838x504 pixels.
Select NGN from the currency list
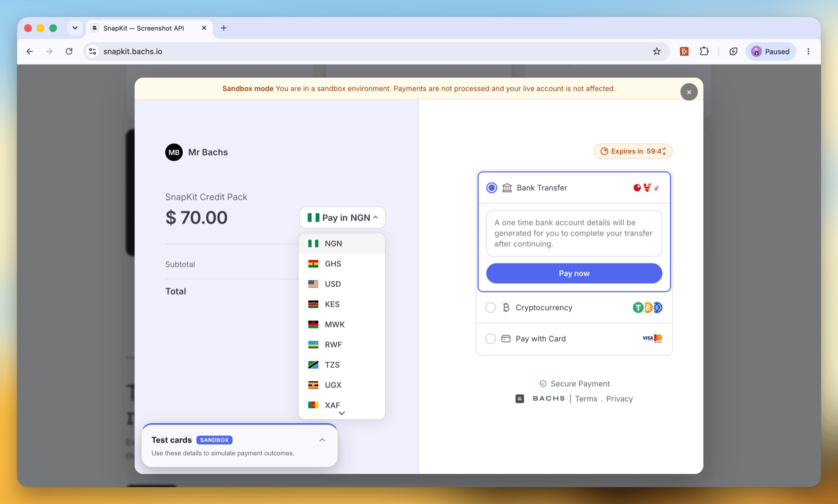(x=342, y=243)
